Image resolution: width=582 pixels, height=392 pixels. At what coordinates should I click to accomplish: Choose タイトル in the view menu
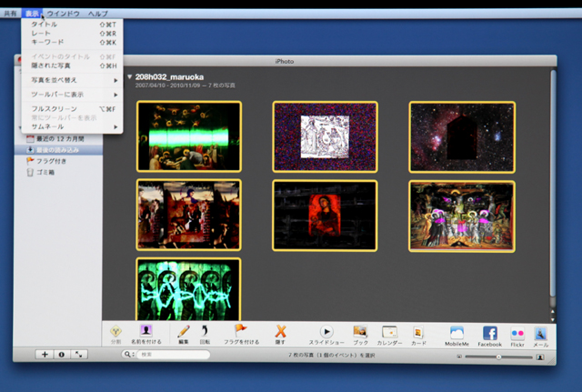click(x=73, y=25)
